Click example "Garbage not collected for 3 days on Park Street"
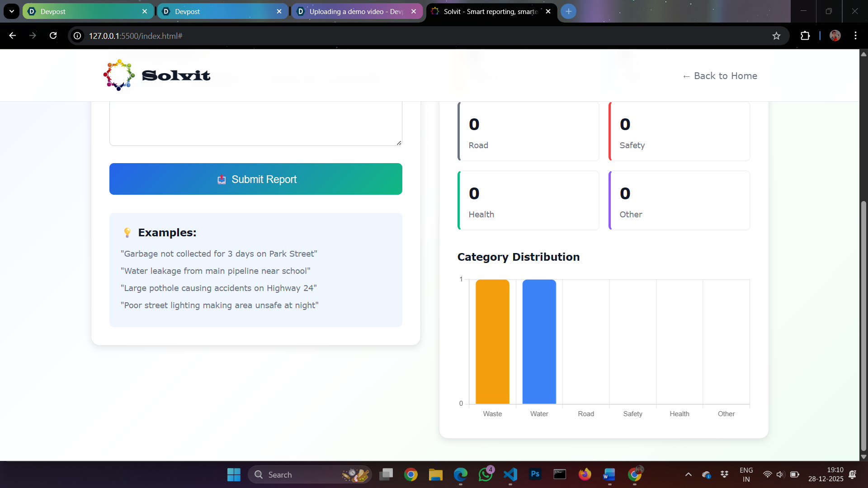The height and width of the screenshot is (488, 868). [x=219, y=253]
